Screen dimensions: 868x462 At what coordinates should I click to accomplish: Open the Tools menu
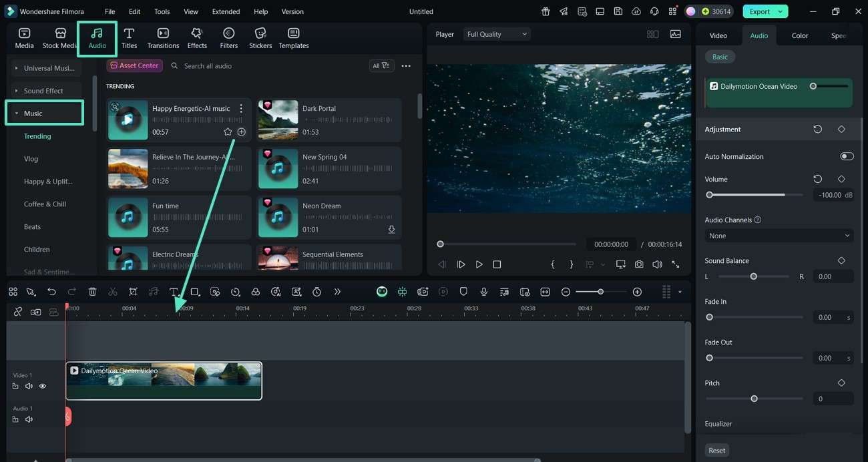162,11
